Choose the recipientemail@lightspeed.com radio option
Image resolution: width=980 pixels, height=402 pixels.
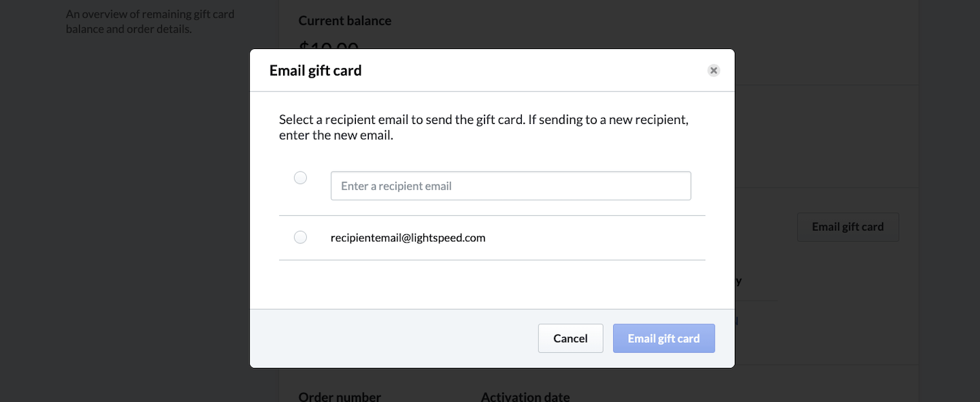coord(300,237)
